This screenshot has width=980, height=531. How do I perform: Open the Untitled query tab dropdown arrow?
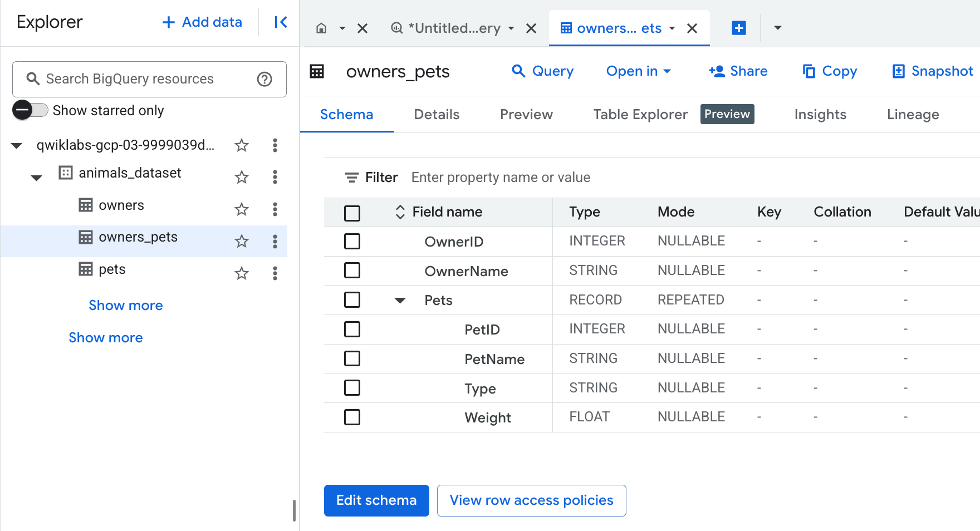click(x=511, y=28)
